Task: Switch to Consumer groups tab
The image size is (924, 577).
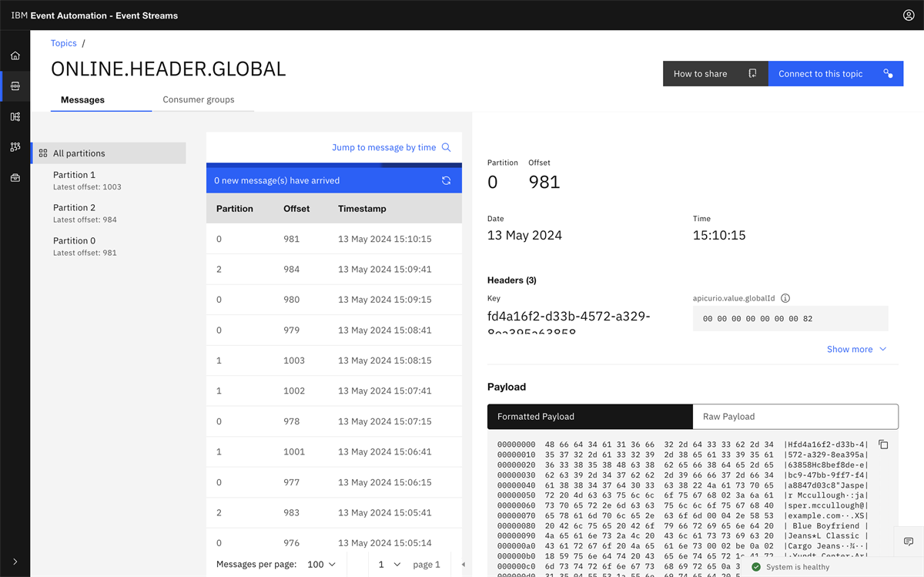Action: tap(199, 99)
